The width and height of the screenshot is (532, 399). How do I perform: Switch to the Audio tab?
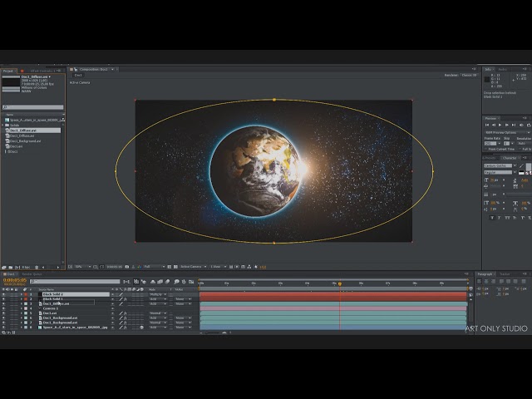click(x=502, y=69)
